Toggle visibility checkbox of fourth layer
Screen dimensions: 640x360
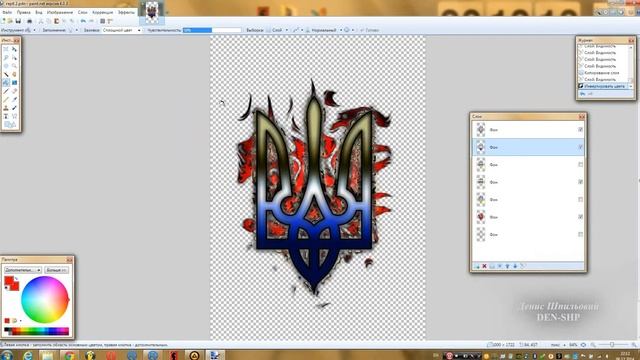pyautogui.click(x=580, y=182)
